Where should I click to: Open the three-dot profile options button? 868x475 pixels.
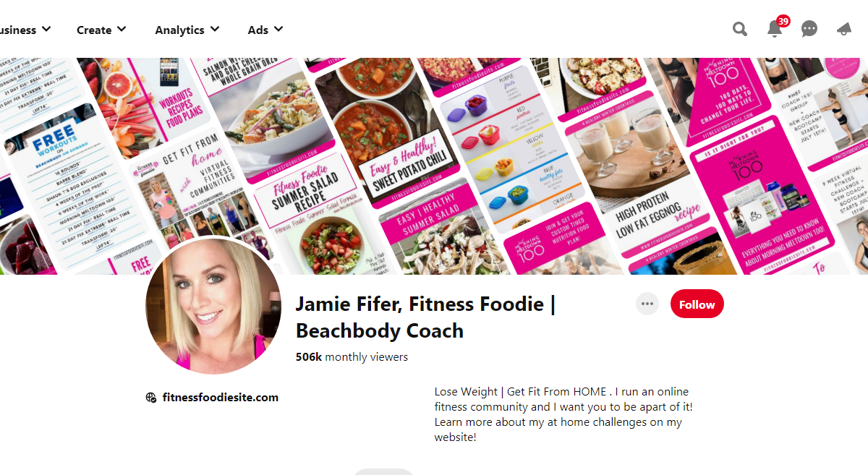pos(647,304)
